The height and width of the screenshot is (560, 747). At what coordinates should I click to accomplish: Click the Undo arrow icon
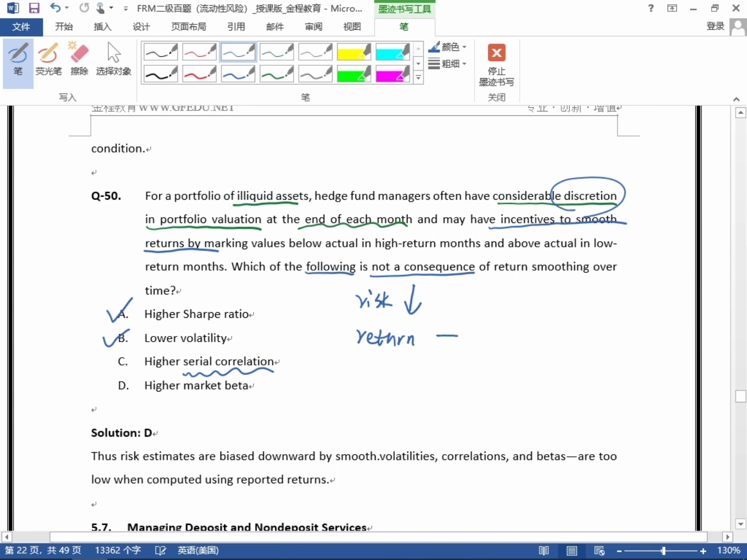pos(55,8)
